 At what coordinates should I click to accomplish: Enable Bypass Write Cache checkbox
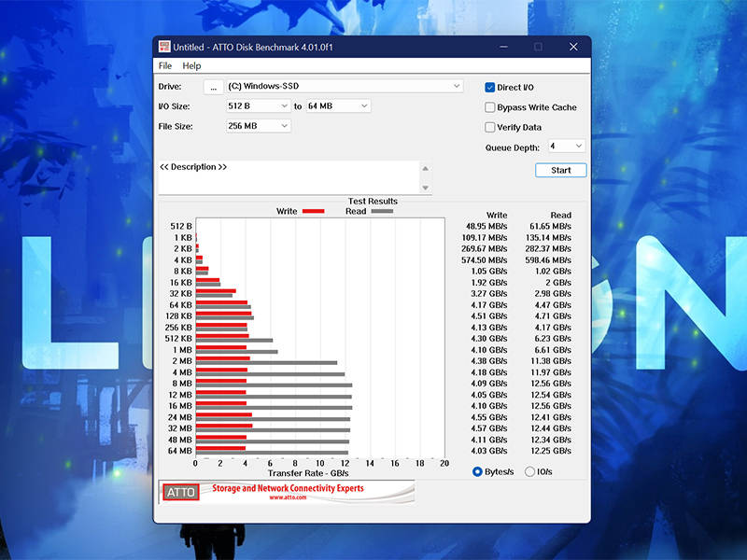pyautogui.click(x=489, y=107)
